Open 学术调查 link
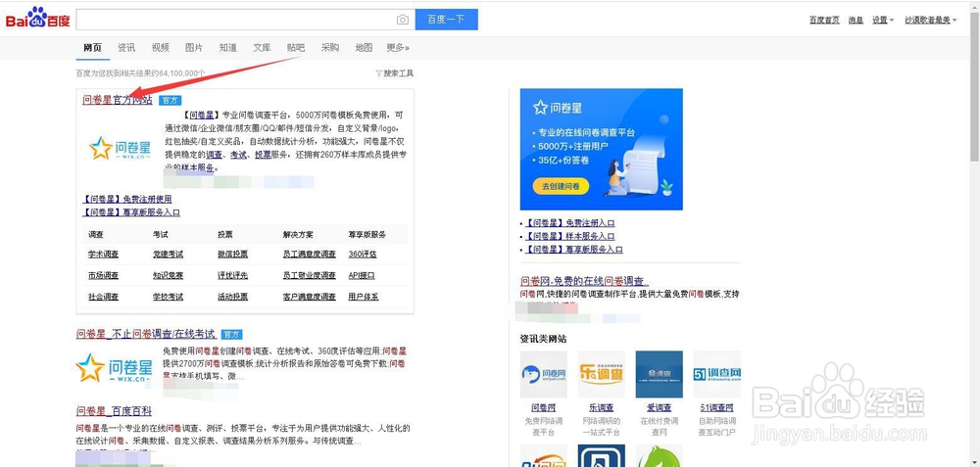This screenshot has width=980, height=467. tap(103, 255)
